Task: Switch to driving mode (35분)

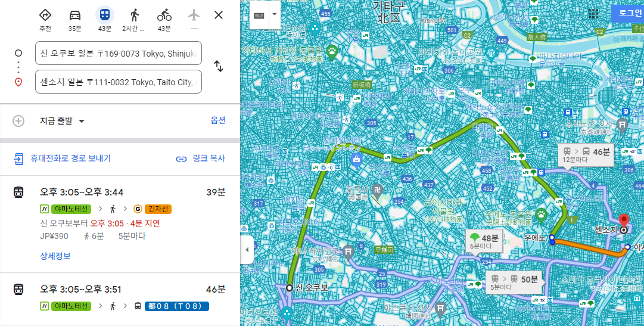Action: [x=74, y=15]
